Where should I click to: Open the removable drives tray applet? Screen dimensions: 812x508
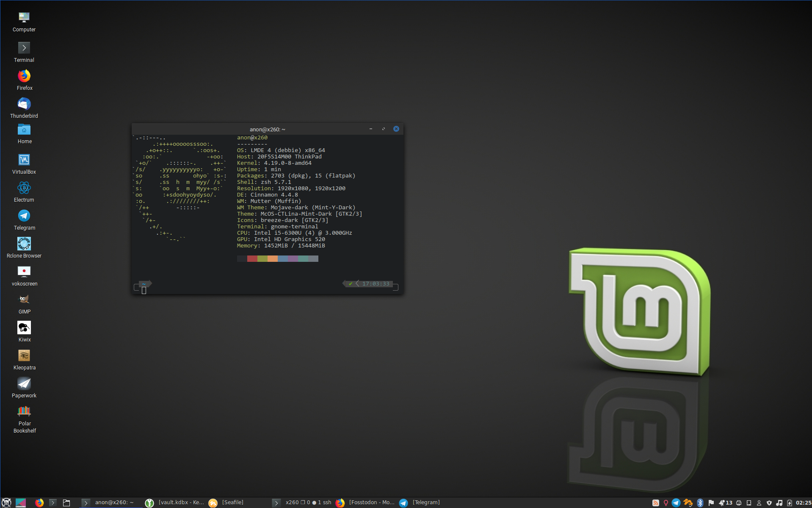tap(749, 503)
